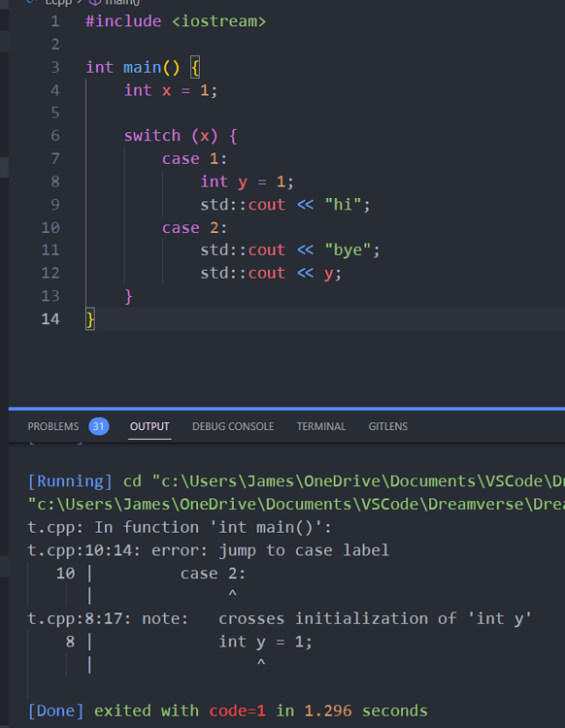This screenshot has width=565, height=728.
Task: Click the 'int main()' declaration in editor
Action: (x=133, y=67)
